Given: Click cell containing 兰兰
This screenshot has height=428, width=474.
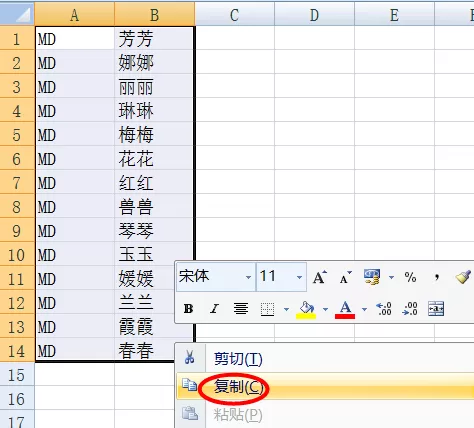Looking at the screenshot, I should pos(144,303).
